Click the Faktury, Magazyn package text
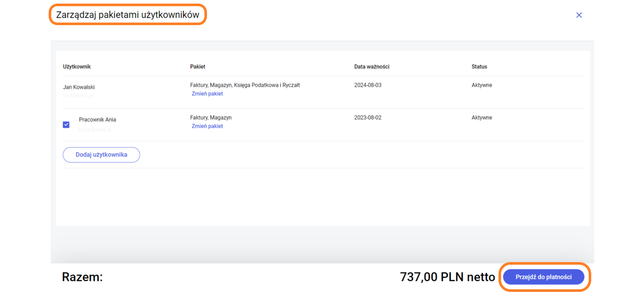 (211, 117)
